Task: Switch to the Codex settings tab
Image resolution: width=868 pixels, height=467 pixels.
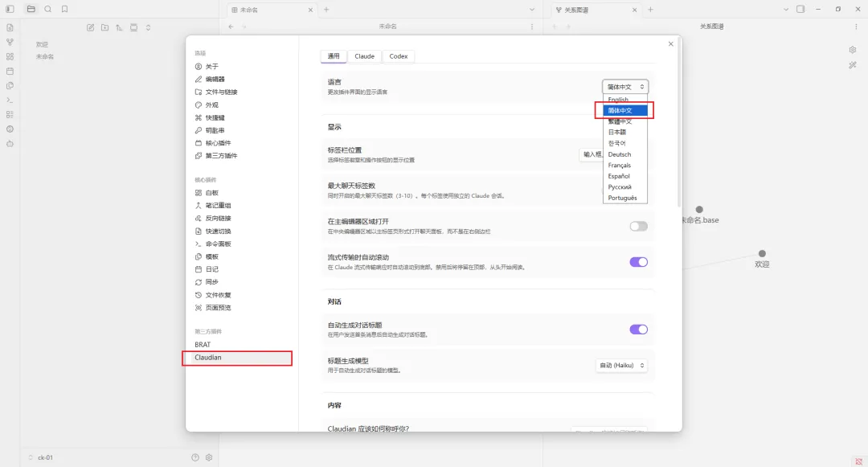Action: [398, 56]
